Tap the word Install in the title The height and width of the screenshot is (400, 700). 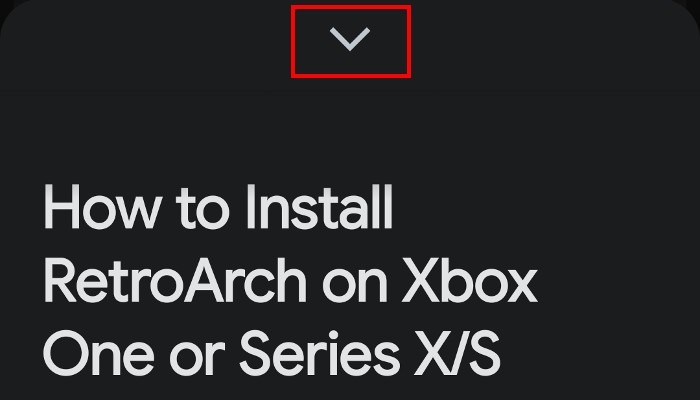point(320,208)
